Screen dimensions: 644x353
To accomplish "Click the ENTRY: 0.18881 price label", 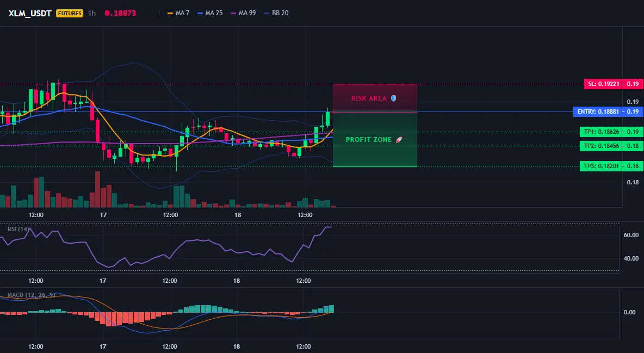I will [x=598, y=112].
